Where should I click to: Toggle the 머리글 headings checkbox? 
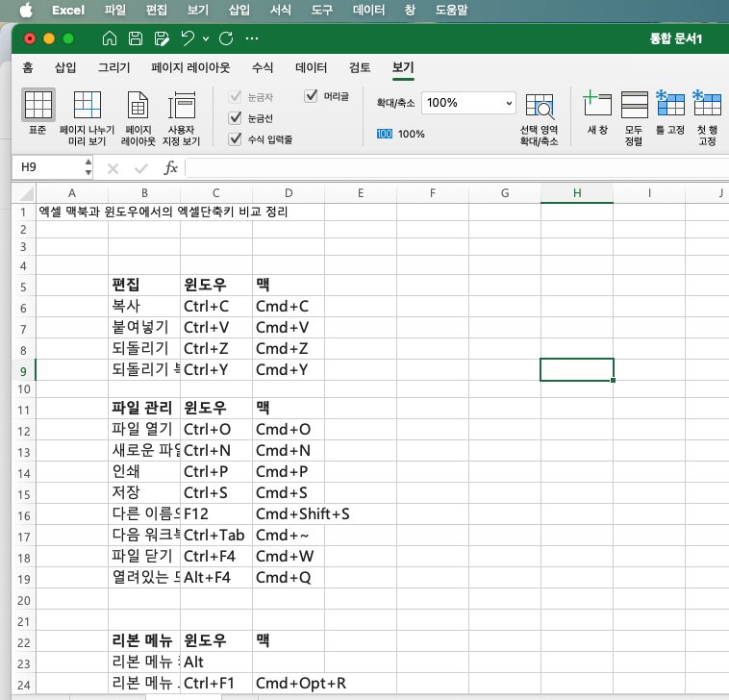click(x=311, y=96)
